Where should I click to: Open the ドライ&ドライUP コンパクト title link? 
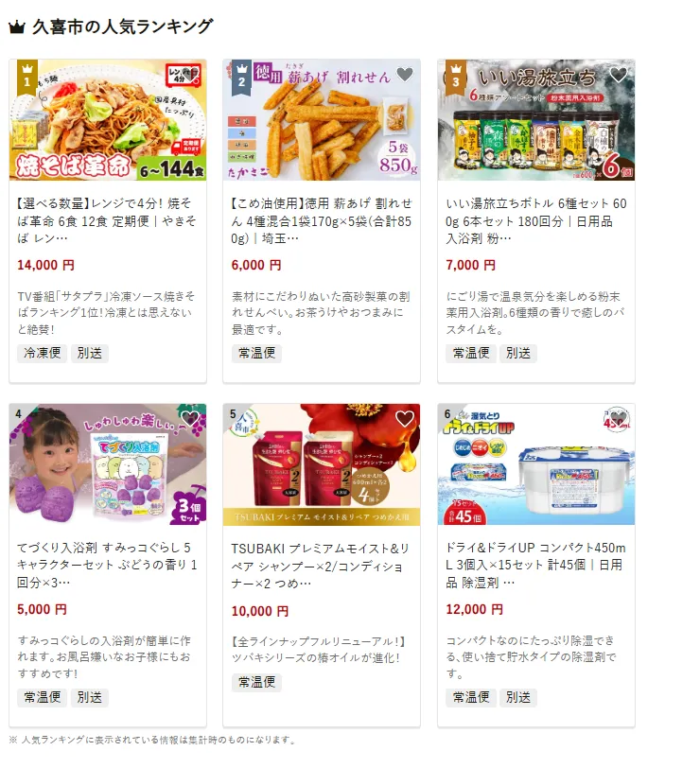tap(536, 566)
